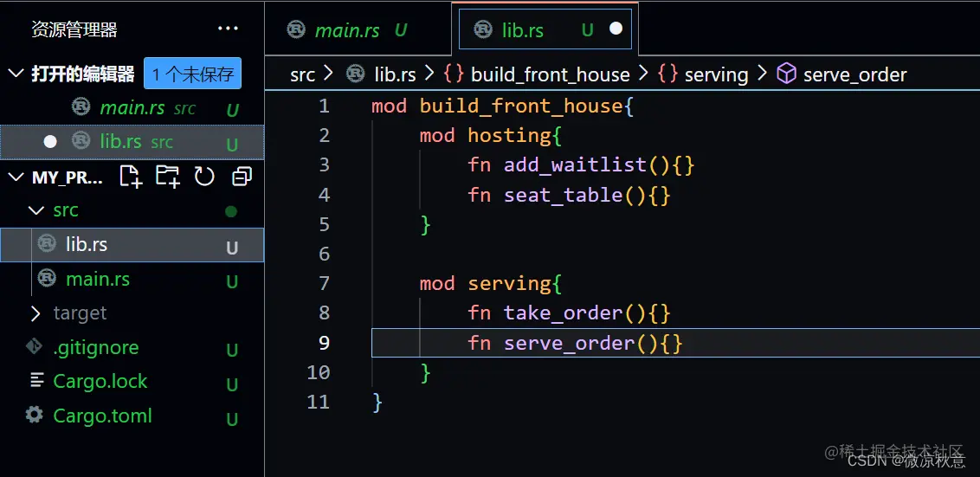Click take_order function name in code
The width and height of the screenshot is (980, 477).
(x=563, y=313)
